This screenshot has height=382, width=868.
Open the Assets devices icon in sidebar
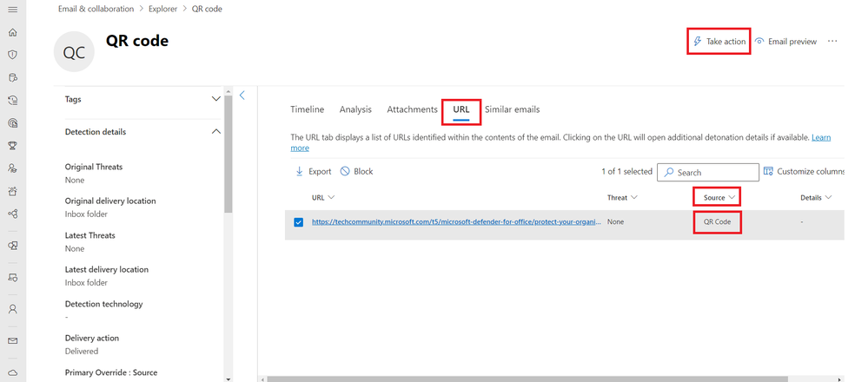[13, 246]
